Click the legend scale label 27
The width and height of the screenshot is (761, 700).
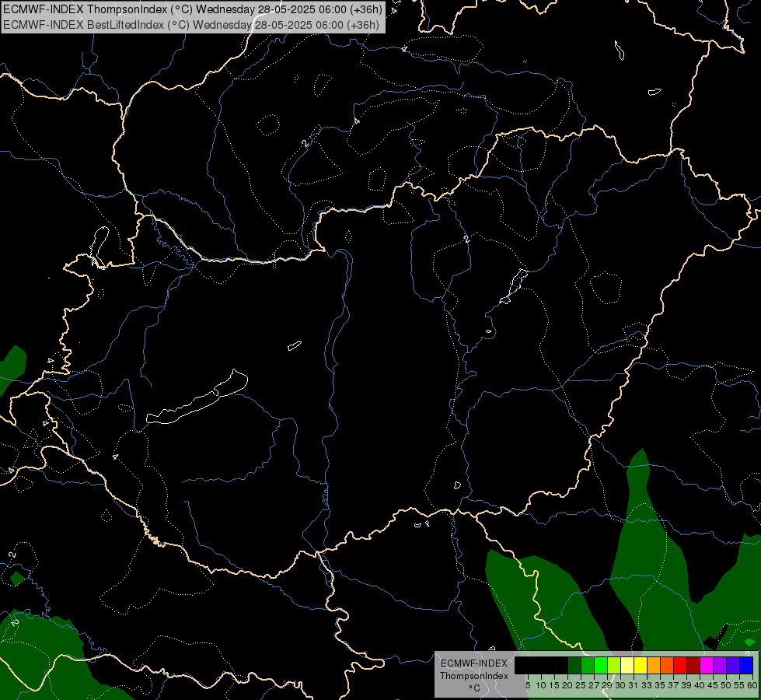tap(594, 685)
